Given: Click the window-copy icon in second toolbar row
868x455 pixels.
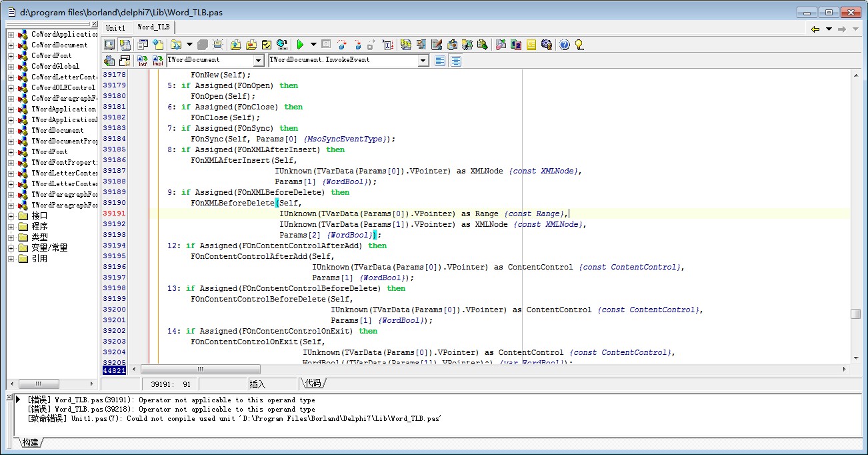Looking at the screenshot, I should tap(125, 61).
